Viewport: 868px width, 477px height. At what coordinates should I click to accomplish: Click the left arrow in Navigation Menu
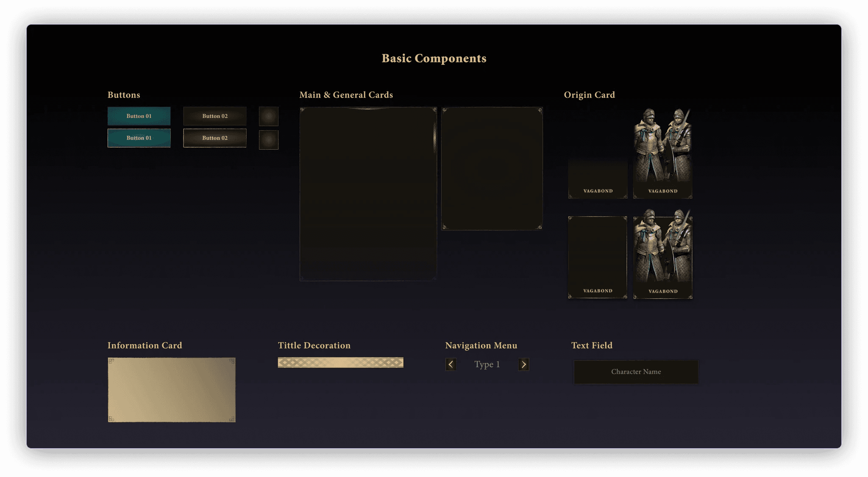click(x=451, y=364)
